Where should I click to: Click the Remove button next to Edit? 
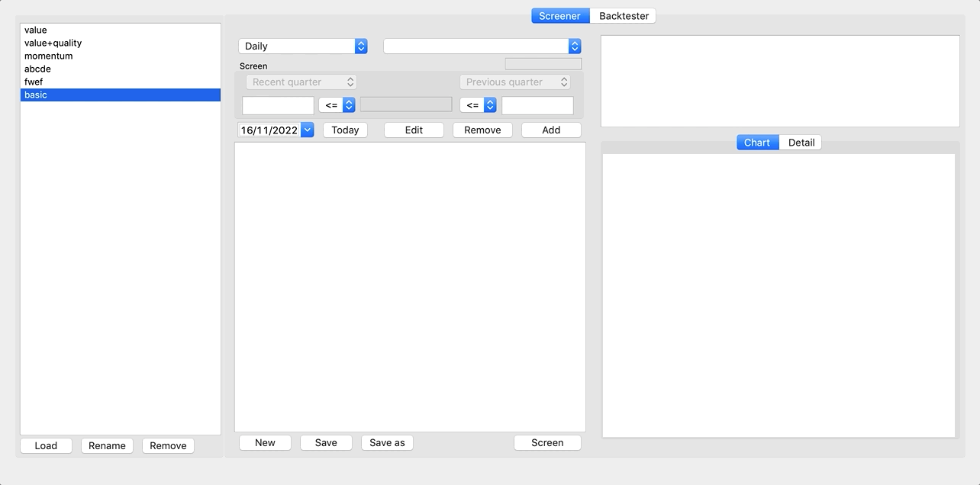[482, 130]
